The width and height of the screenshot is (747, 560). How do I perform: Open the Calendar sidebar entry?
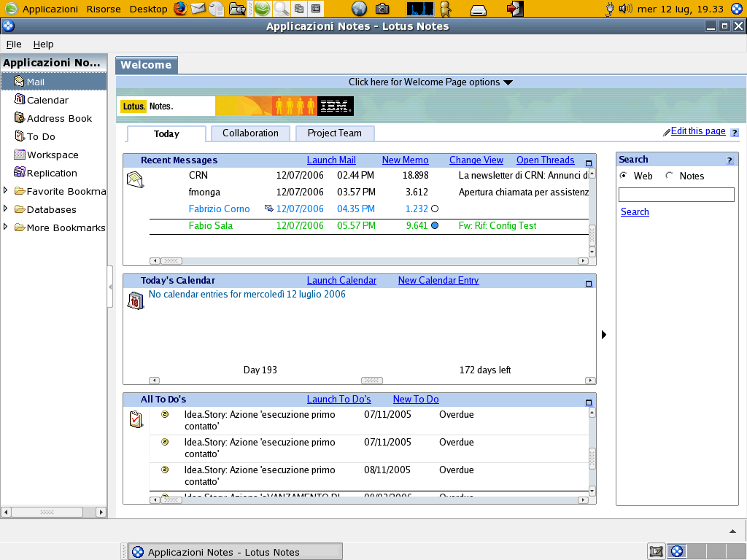(x=42, y=100)
